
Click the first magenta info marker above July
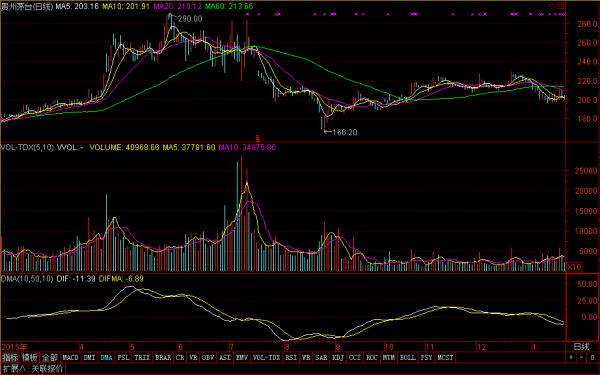tap(248, 14)
